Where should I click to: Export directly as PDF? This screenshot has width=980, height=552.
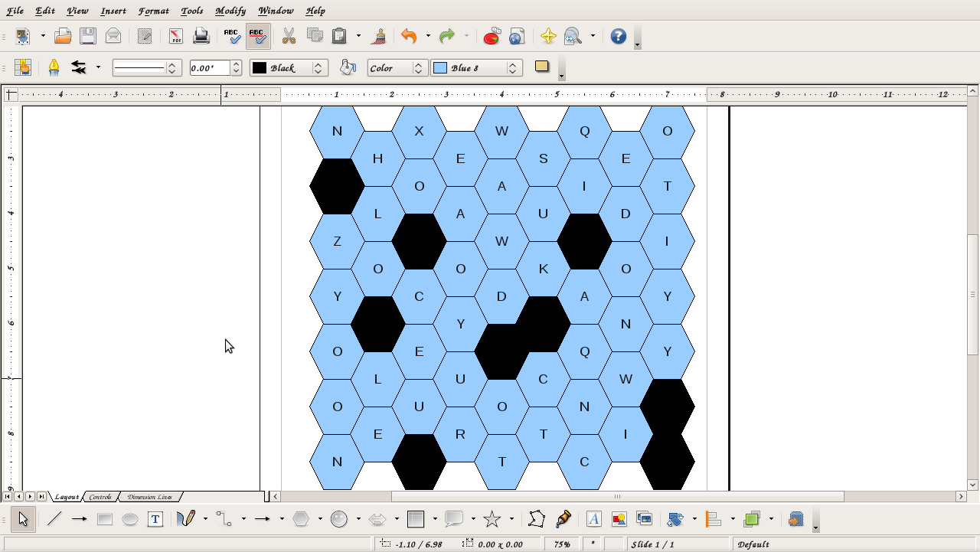click(x=176, y=36)
